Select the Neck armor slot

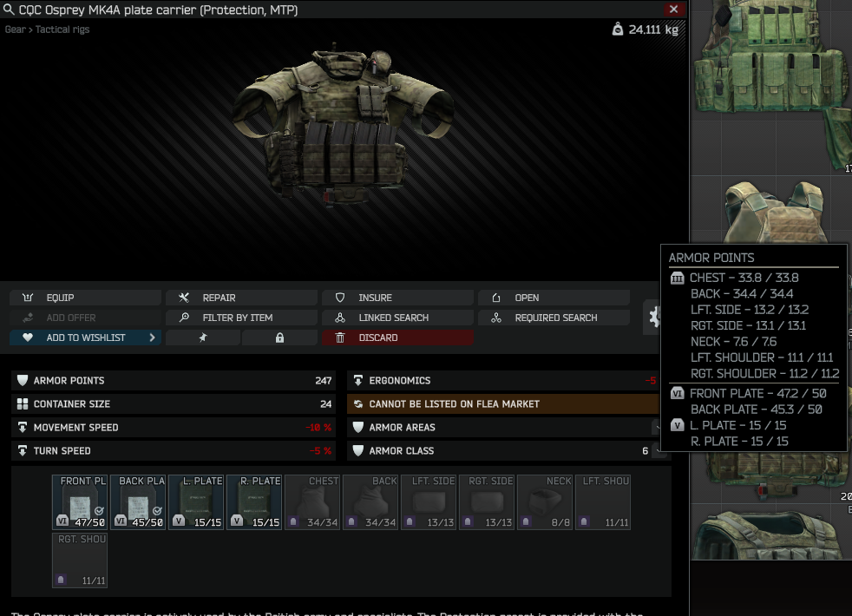(545, 502)
